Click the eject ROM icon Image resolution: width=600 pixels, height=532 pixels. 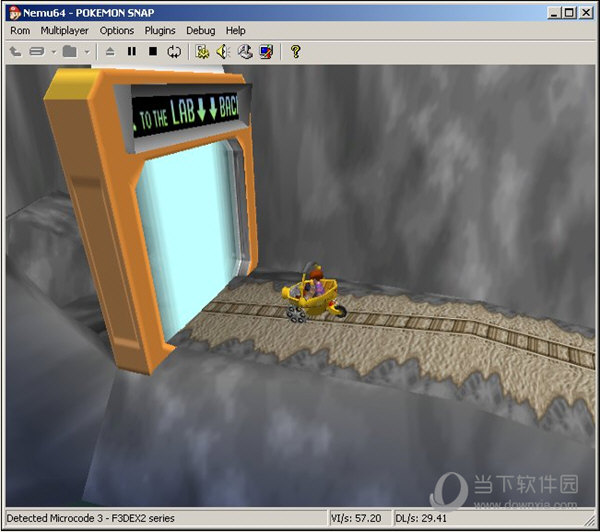110,51
